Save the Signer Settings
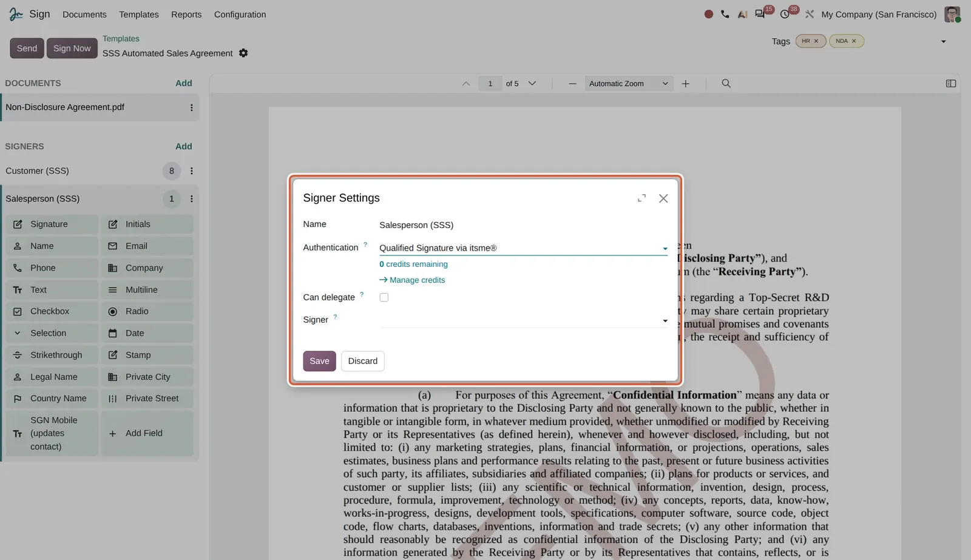 319,361
